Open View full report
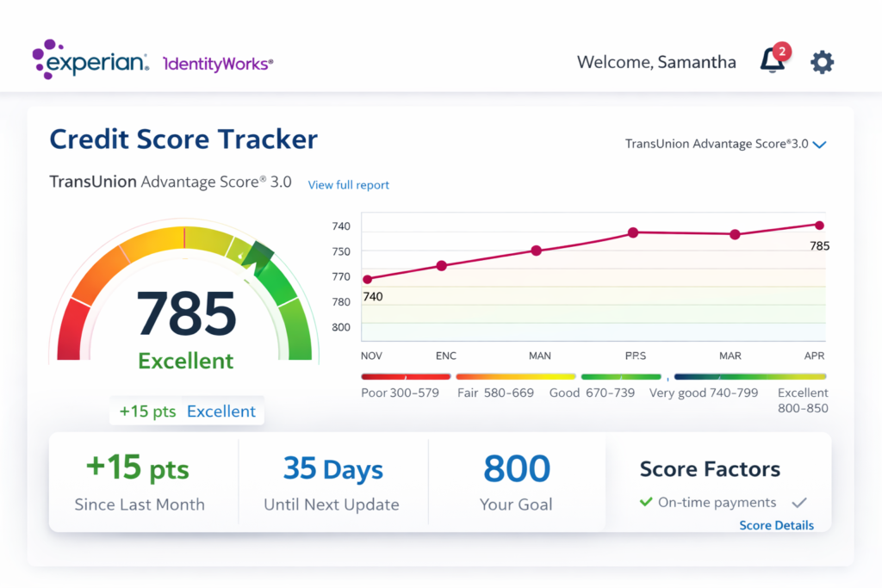This screenshot has width=882, height=588. click(348, 185)
